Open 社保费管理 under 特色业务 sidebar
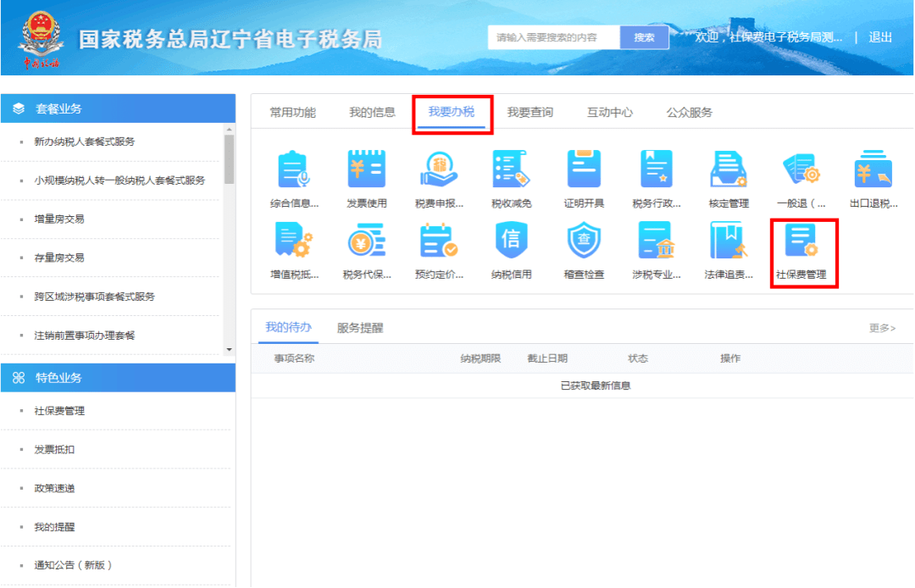 (58, 411)
